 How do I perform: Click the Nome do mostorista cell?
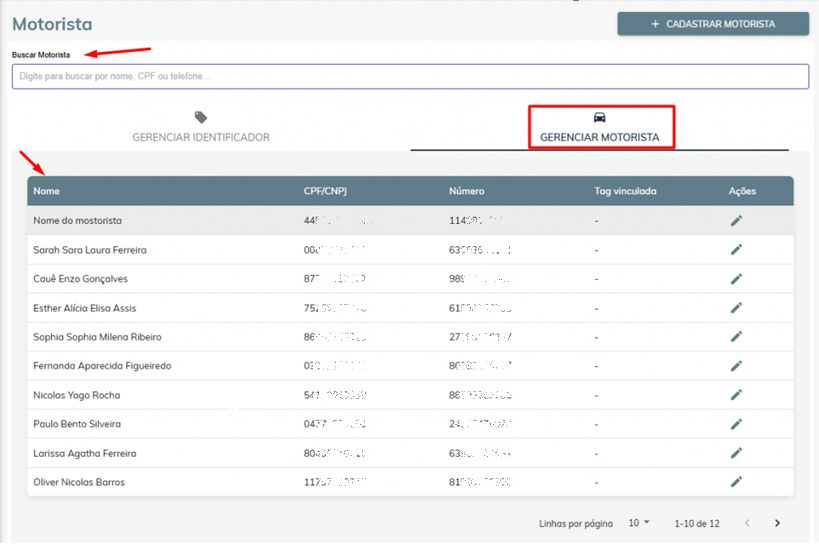[77, 221]
